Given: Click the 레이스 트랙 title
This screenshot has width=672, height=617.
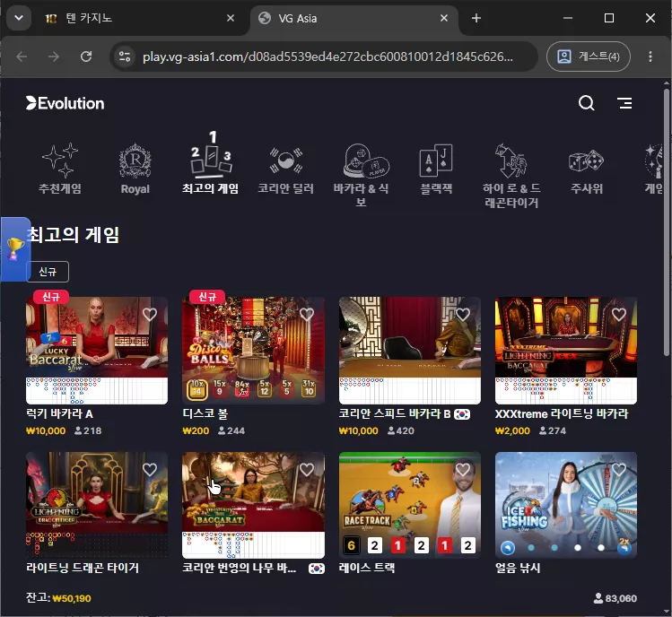Looking at the screenshot, I should 367,569.
